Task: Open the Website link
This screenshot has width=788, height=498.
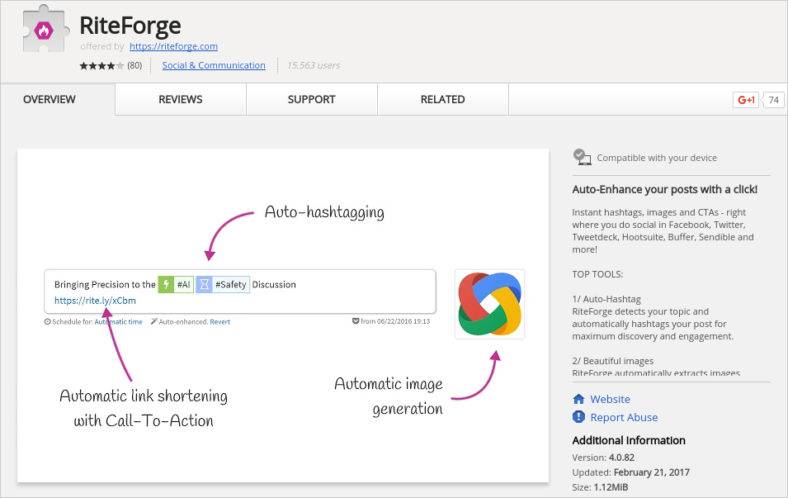Action: (x=610, y=399)
